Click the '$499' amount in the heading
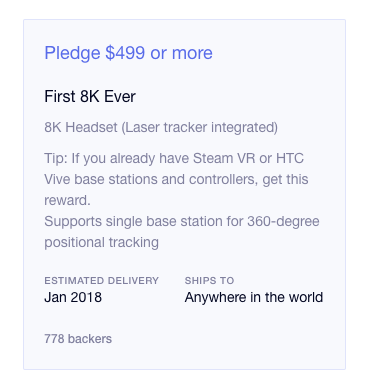 (x=125, y=53)
